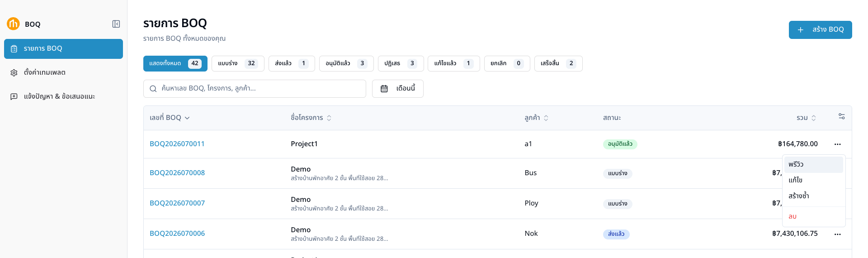The width and height of the screenshot is (868, 258).
Task: Open the table column settings icon
Action: pyautogui.click(x=841, y=117)
